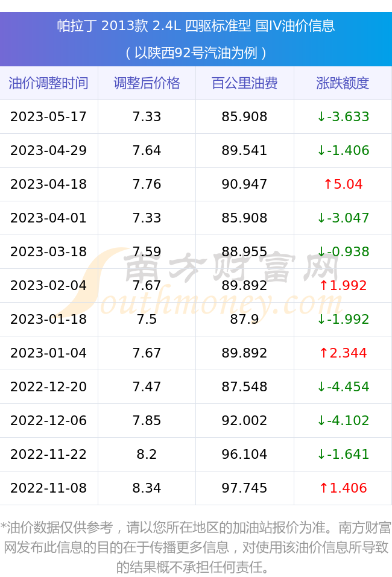
Task: Click the down arrow beside -1.641
Action: 321,455
